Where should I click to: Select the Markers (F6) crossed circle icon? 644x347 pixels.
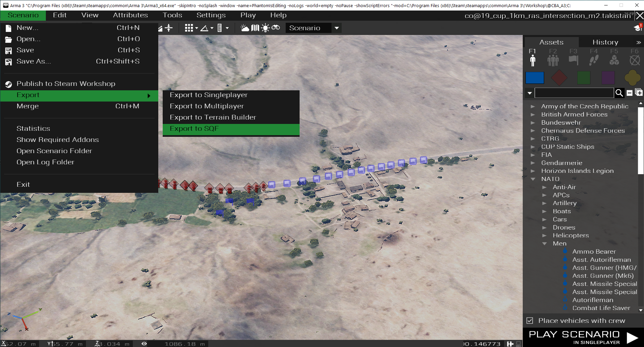click(x=634, y=60)
